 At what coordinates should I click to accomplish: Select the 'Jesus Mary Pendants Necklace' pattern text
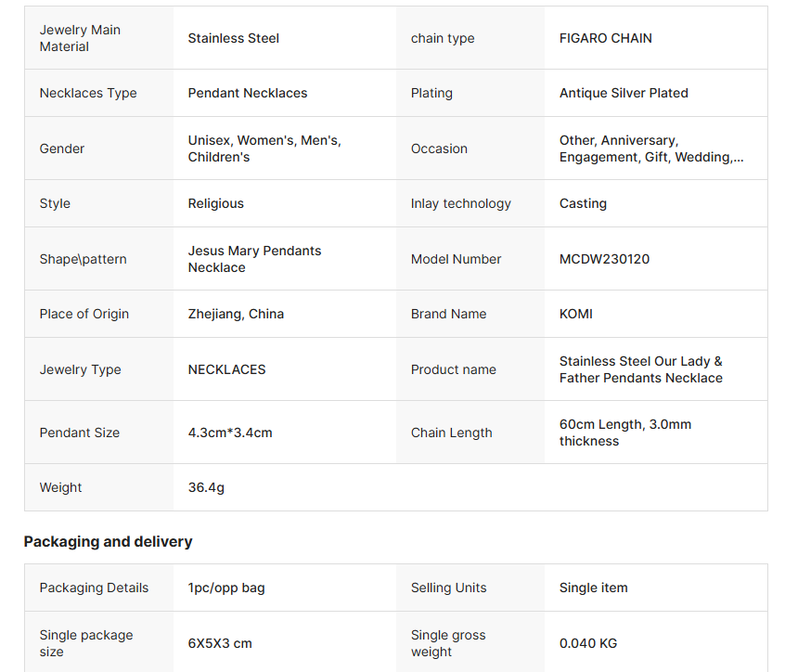coord(254,259)
